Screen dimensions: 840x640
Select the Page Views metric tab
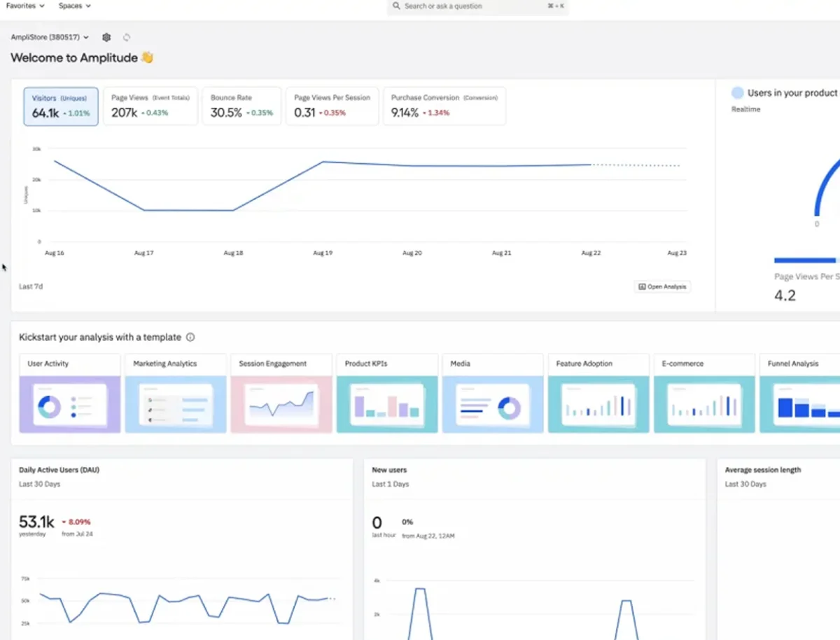150,106
